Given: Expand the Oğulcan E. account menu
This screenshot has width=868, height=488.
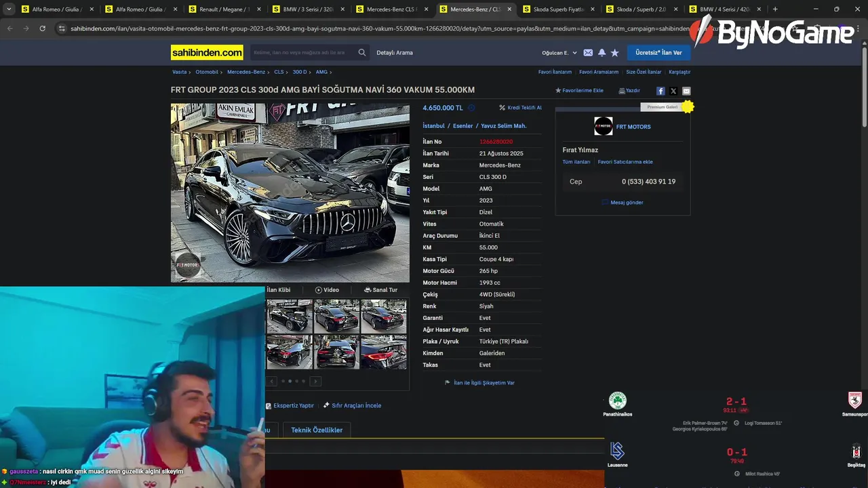Looking at the screenshot, I should [559, 53].
